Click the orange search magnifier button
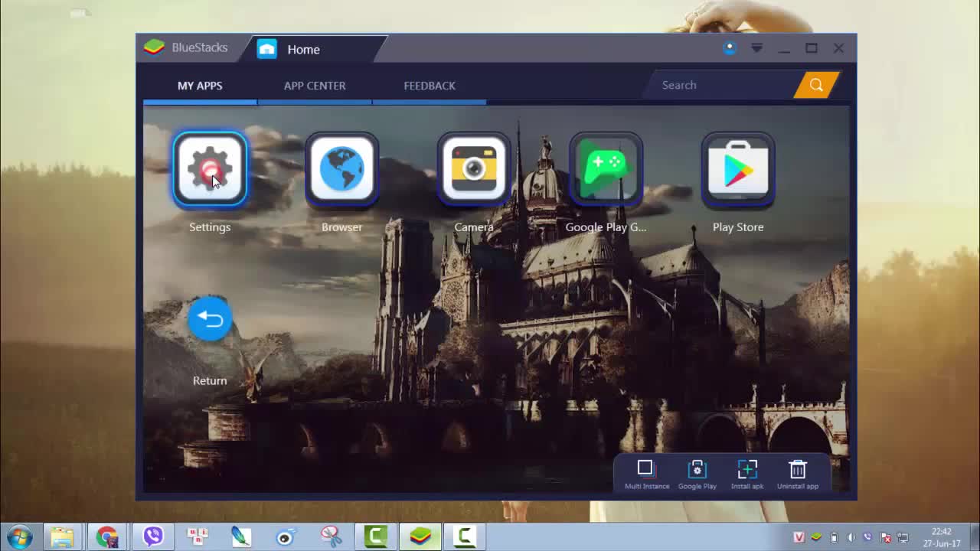980x551 pixels. coord(816,85)
